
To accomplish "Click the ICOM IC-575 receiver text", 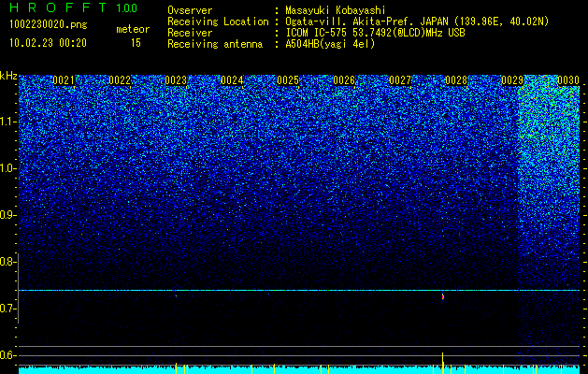I will pyautogui.click(x=375, y=33).
